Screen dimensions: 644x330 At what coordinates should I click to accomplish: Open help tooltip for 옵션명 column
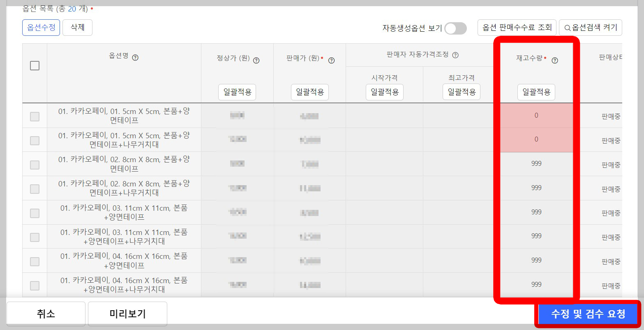pos(136,58)
